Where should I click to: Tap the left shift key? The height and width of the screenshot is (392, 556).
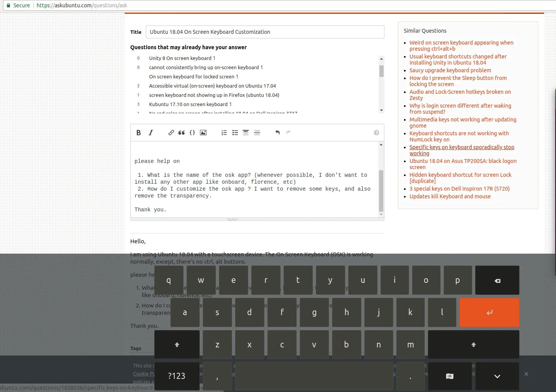[x=177, y=345]
